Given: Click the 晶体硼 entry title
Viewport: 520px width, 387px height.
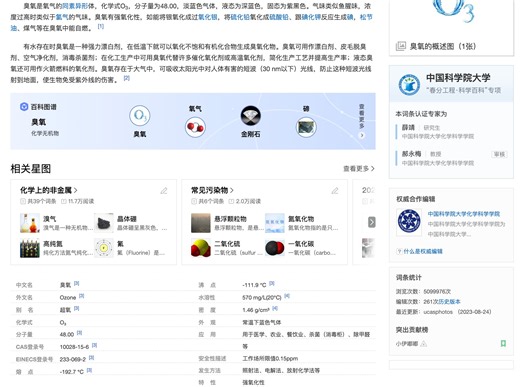Looking at the screenshot, I should pos(127,219).
